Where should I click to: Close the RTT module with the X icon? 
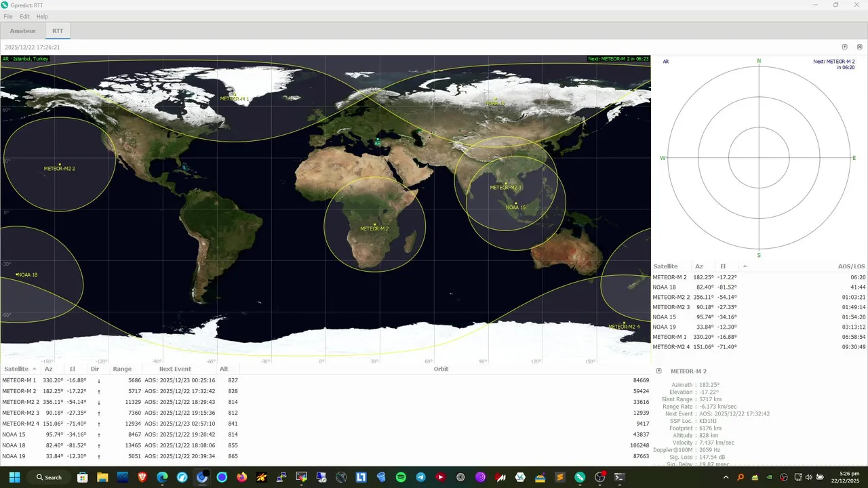pyautogui.click(x=860, y=47)
